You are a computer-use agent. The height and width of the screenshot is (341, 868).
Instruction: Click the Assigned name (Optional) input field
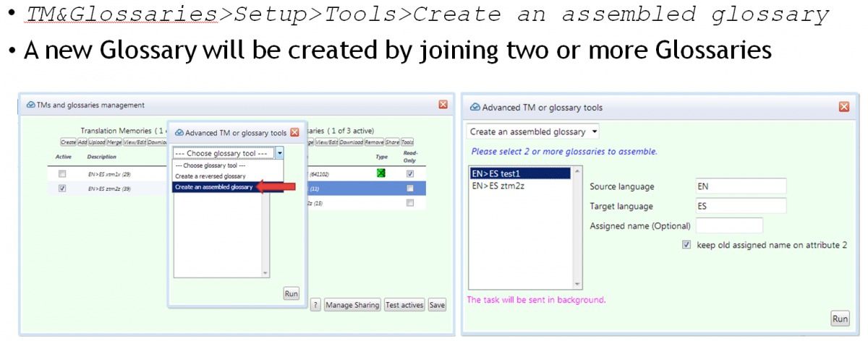[729, 225]
